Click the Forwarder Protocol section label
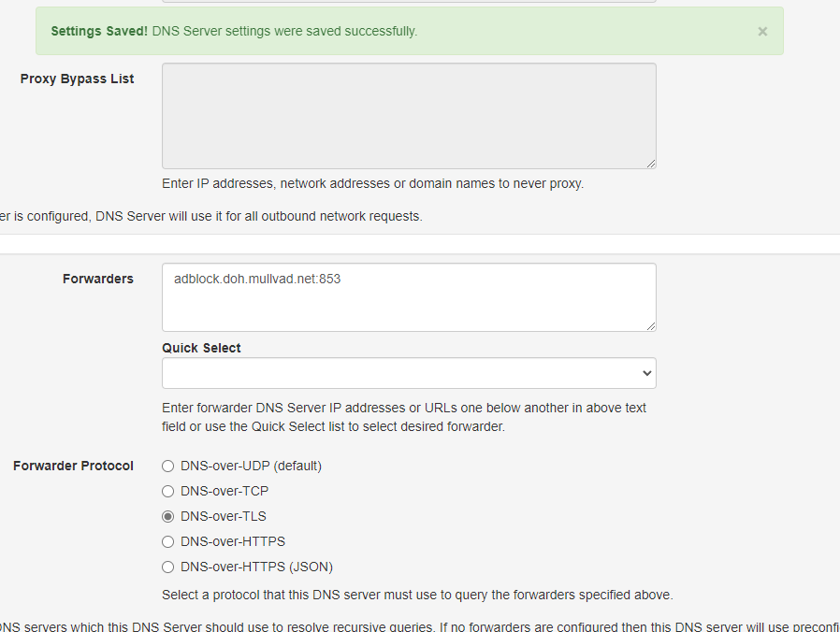The height and width of the screenshot is (632, 840). 73,466
